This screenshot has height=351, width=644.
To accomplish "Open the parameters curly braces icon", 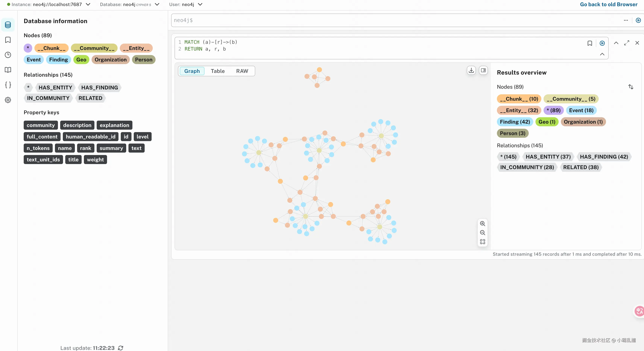I will [x=8, y=85].
